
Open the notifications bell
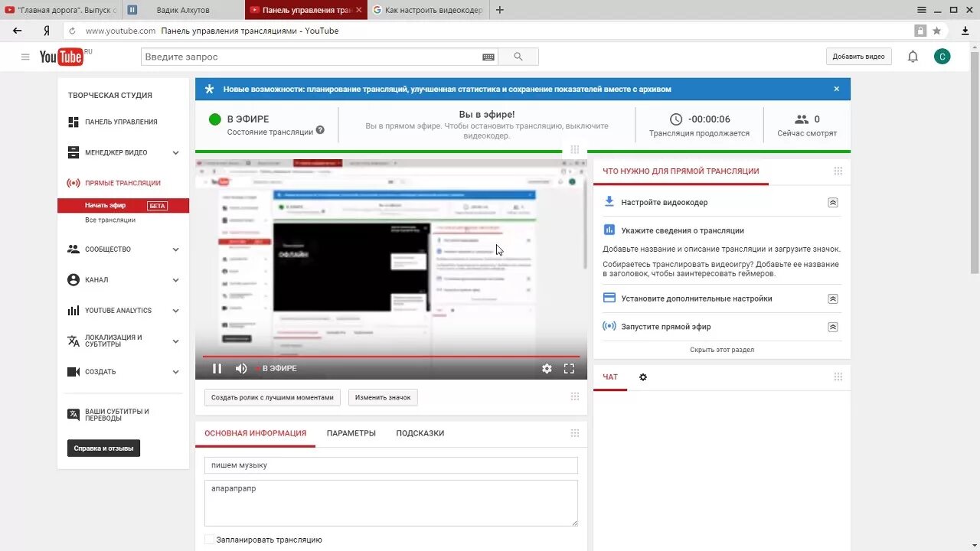click(913, 57)
